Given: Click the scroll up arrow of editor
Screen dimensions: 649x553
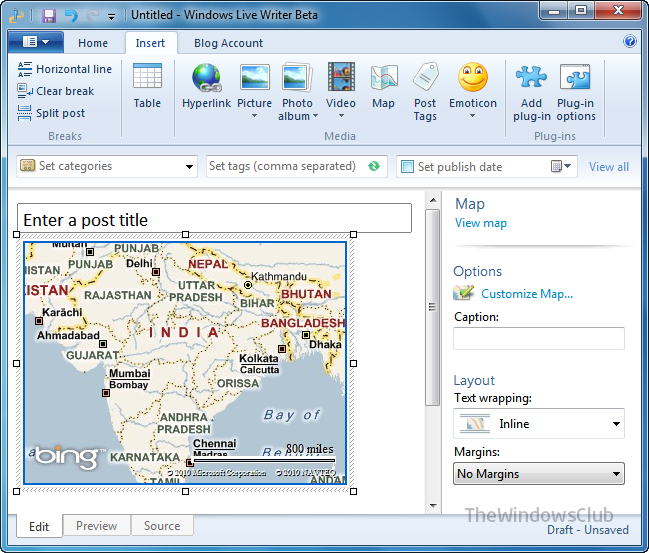Looking at the screenshot, I should pyautogui.click(x=433, y=200).
